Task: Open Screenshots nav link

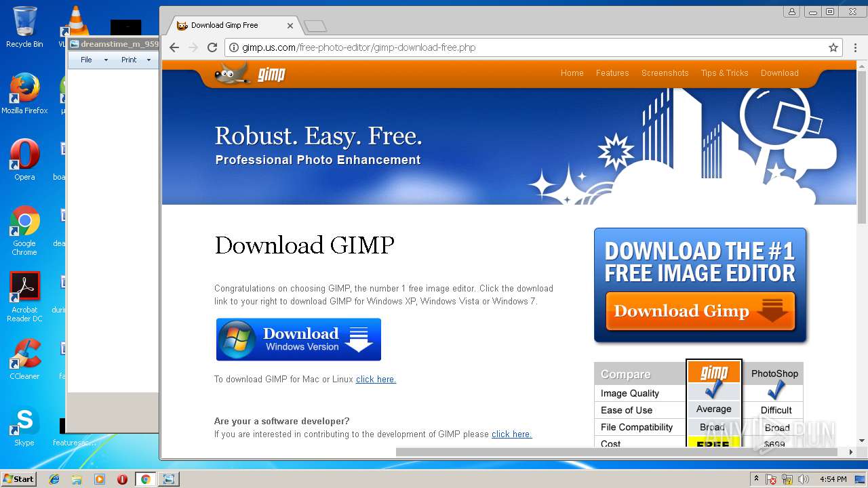Action: point(665,73)
